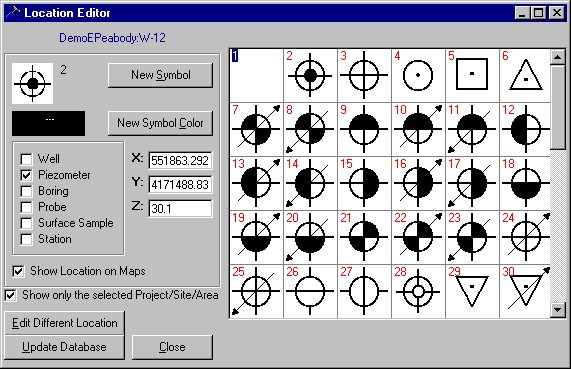The image size is (571, 369).
Task: Select symbol 25 in the grid
Action: (x=257, y=291)
